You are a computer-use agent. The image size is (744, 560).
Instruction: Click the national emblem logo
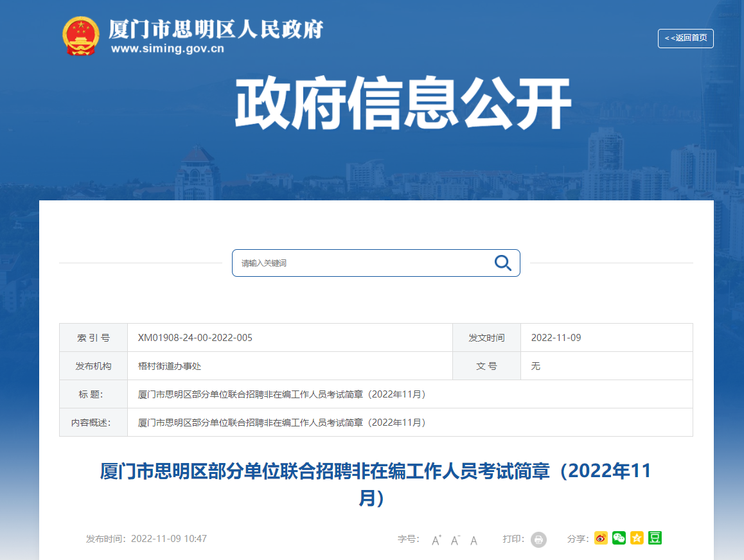81,36
